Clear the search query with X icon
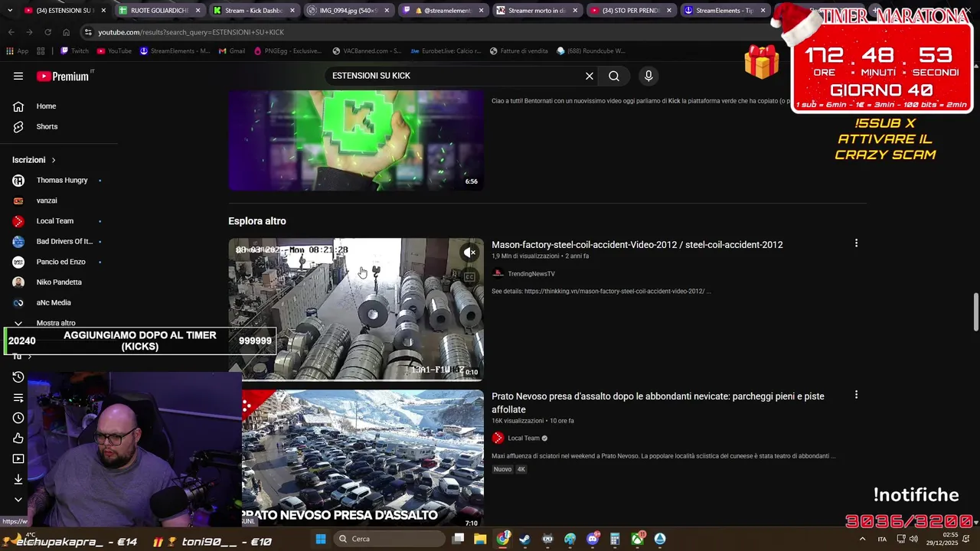This screenshot has width=980, height=551. [590, 76]
